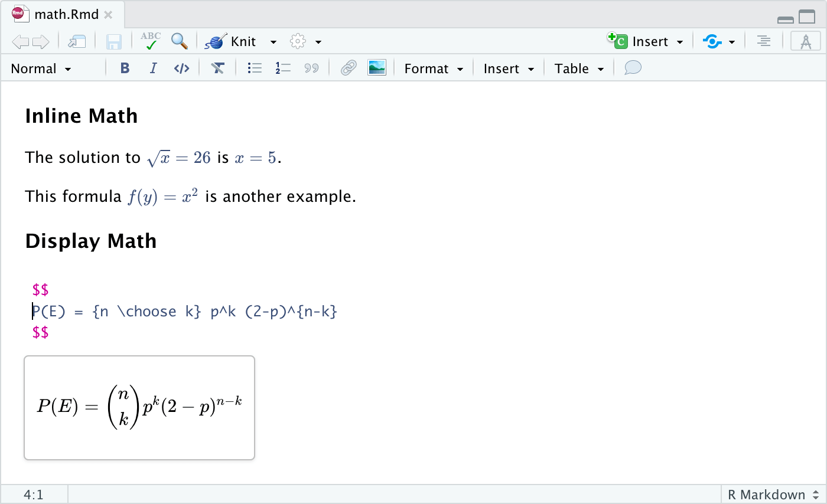Clear formatting from selected text
The width and height of the screenshot is (827, 504).
[x=218, y=68]
